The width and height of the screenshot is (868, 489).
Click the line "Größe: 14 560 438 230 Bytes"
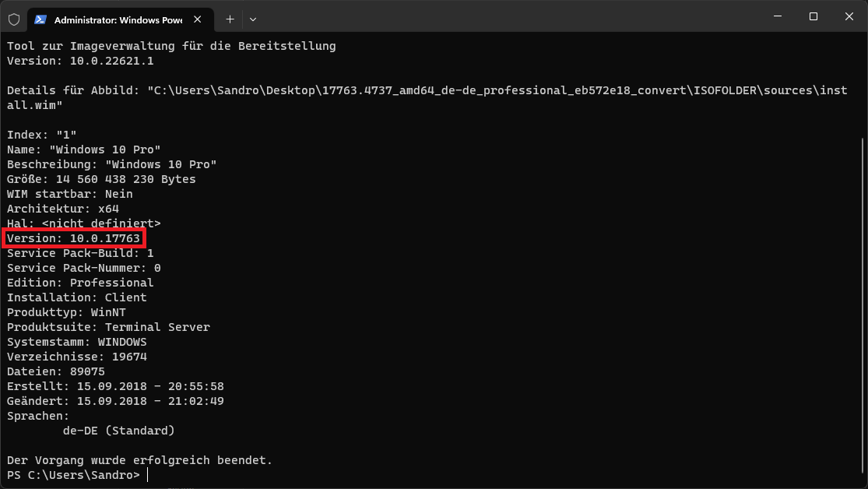pos(101,179)
